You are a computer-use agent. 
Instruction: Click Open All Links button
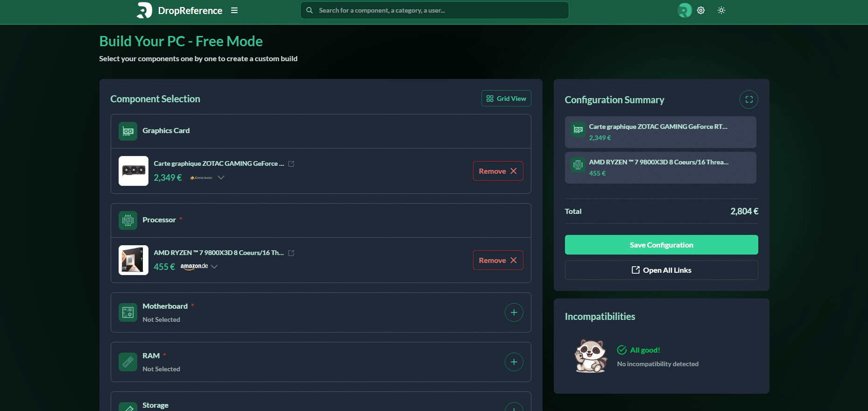pyautogui.click(x=661, y=270)
